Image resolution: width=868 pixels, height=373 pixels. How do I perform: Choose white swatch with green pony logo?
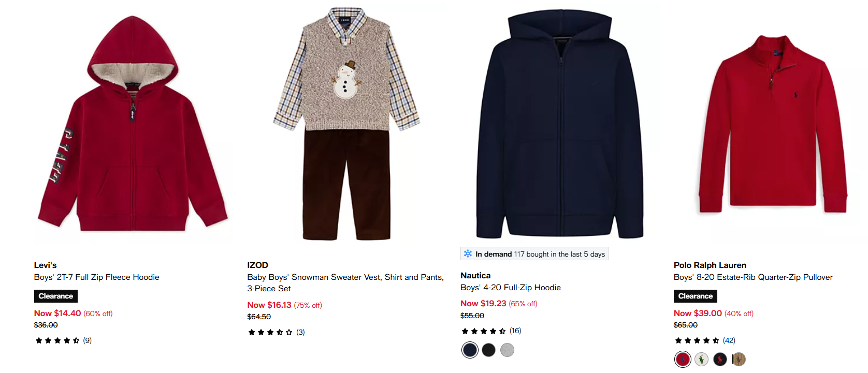click(x=701, y=359)
